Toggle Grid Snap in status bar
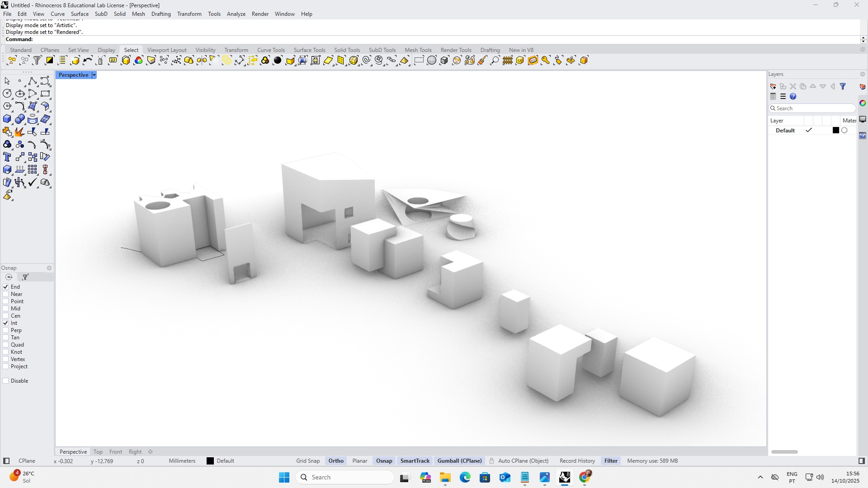The image size is (868, 488). (307, 461)
